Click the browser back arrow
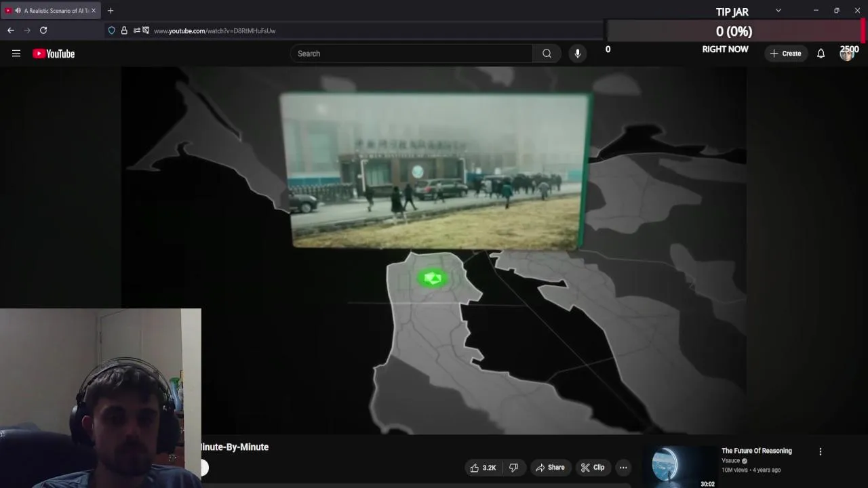The width and height of the screenshot is (868, 488). pyautogui.click(x=11, y=30)
